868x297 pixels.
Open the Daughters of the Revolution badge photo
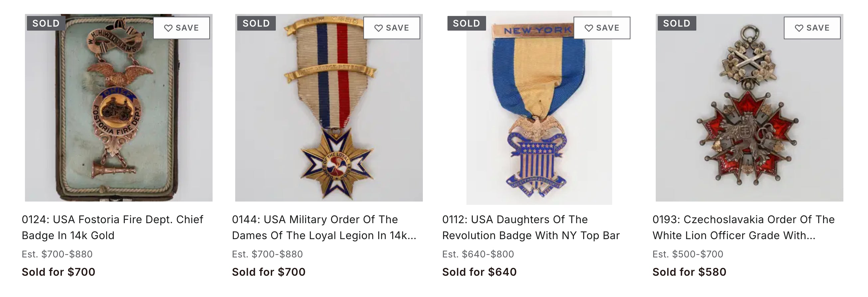point(539,114)
